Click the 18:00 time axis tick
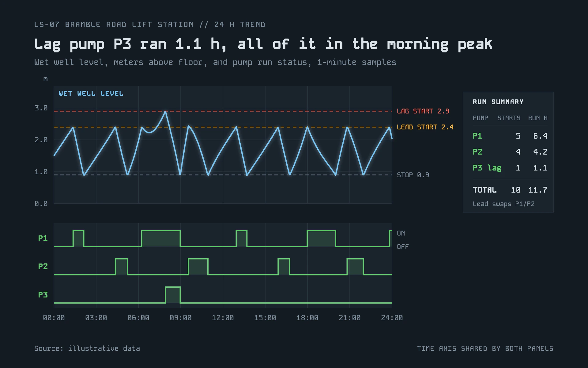 (x=307, y=318)
